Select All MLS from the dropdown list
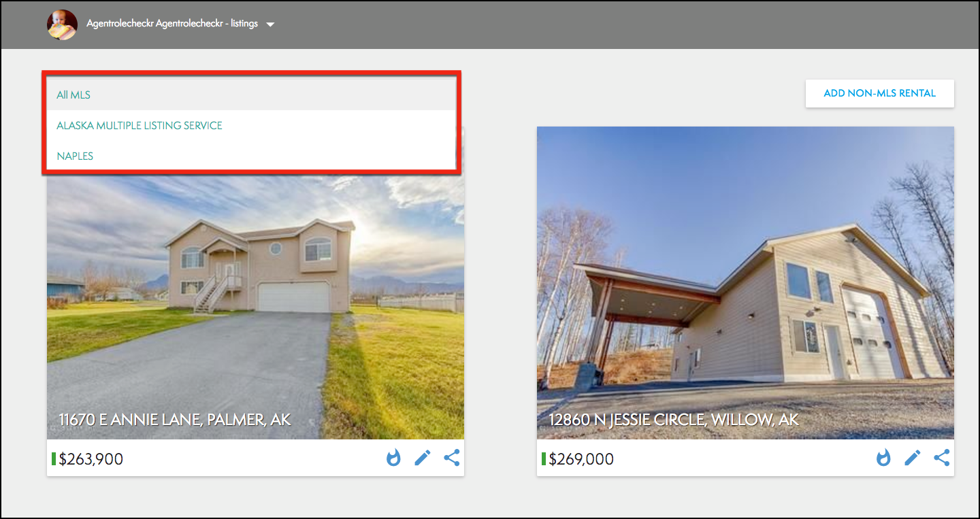 [73, 95]
